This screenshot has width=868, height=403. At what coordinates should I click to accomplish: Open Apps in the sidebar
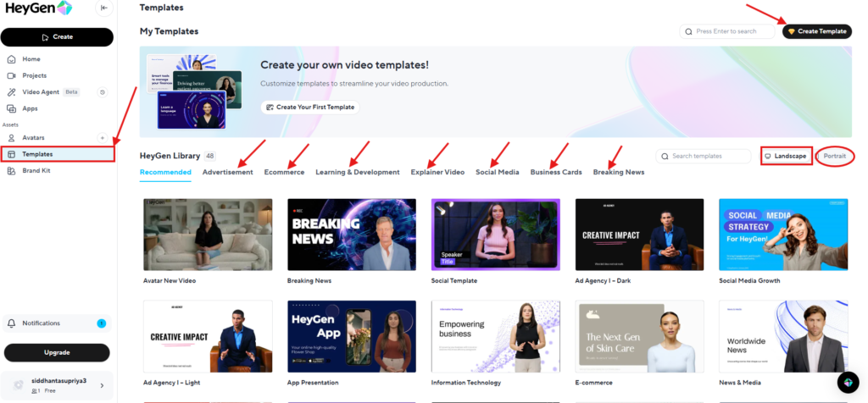[x=30, y=109]
